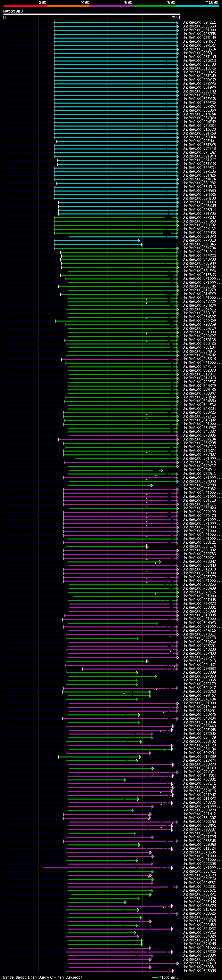Screen dimensions: 222x980
Task: Select hit label UniRef100_C5WTM9
Action: [199, 122]
